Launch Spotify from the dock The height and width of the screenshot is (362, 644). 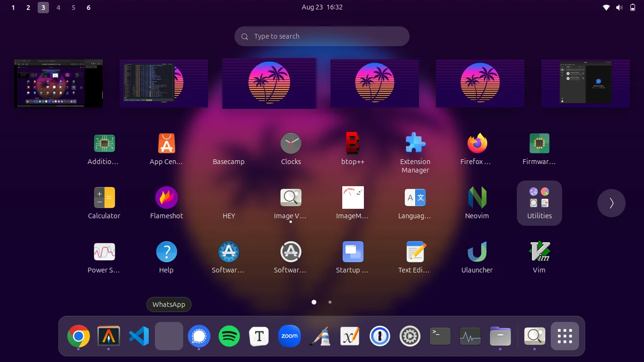pos(229,337)
